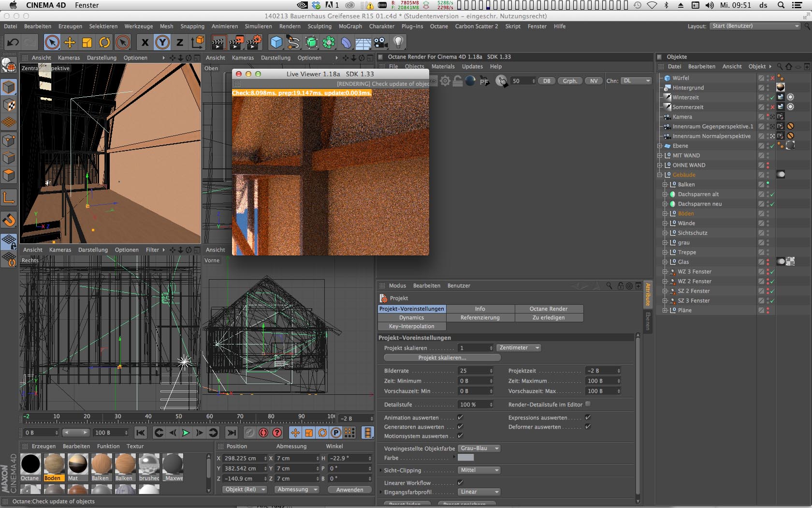Viewport: 812px width, 508px height.
Task: Collapse the Gebäude tree node
Action: 660,175
